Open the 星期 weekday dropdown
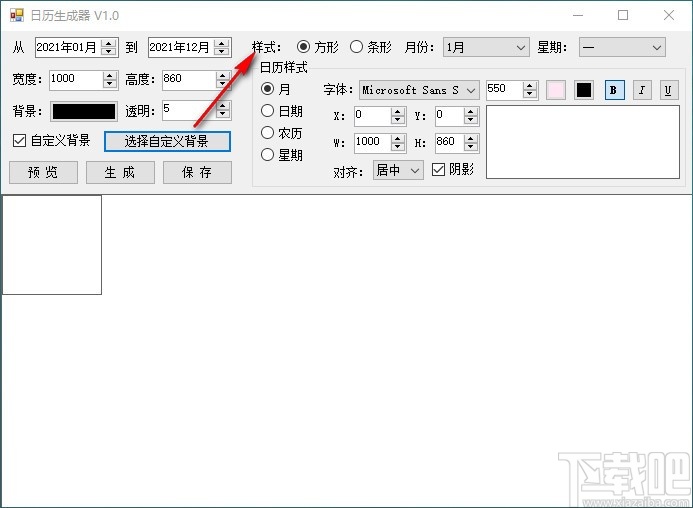This screenshot has height=508, width=693. pos(622,47)
